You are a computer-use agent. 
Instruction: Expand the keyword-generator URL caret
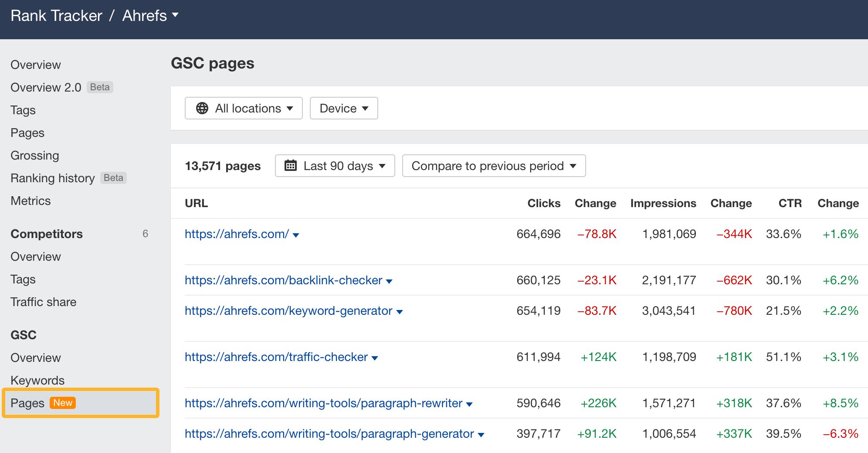pos(400,312)
